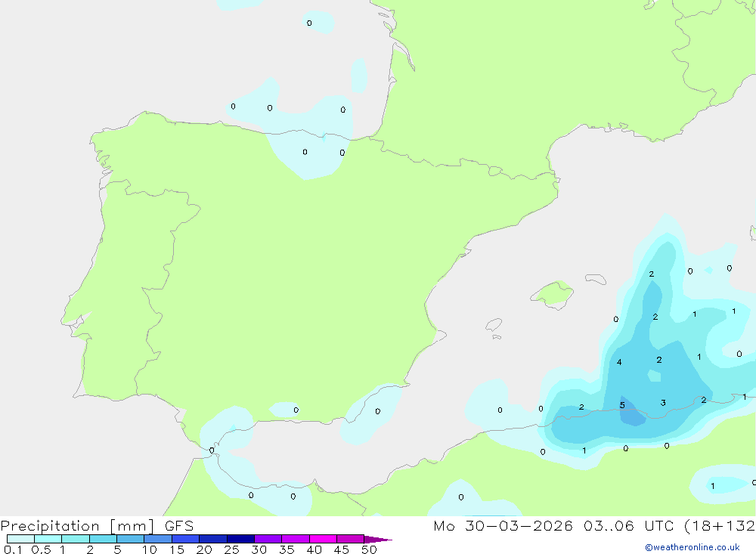Image resolution: width=756 pixels, height=554 pixels.
Task: Click the 40–45 mm magenta legend swatch
Action: pyautogui.click(x=323, y=539)
